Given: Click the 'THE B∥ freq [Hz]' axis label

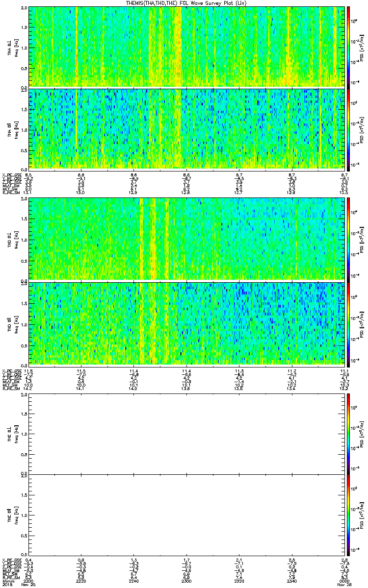Looking at the screenshot, I should click(13, 515).
